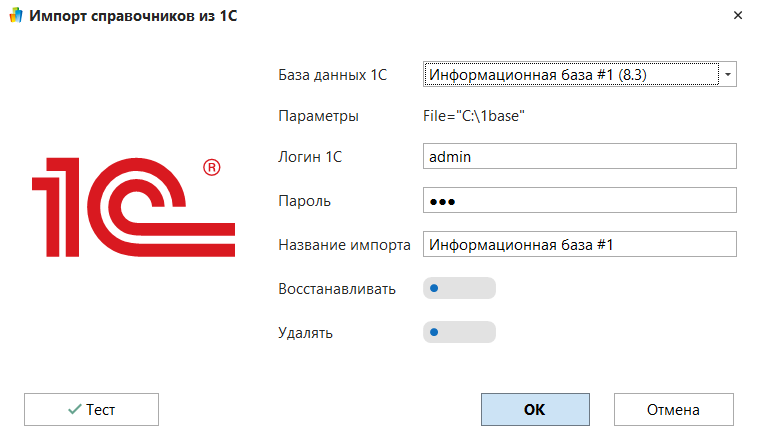Confirm the import with OK

(x=535, y=409)
